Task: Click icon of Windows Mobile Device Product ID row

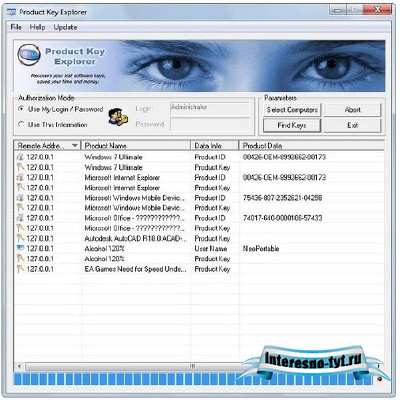Action: [x=20, y=198]
